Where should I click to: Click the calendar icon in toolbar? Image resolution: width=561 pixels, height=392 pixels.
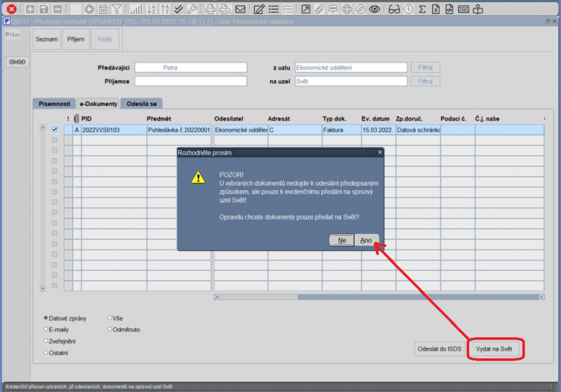(103, 9)
